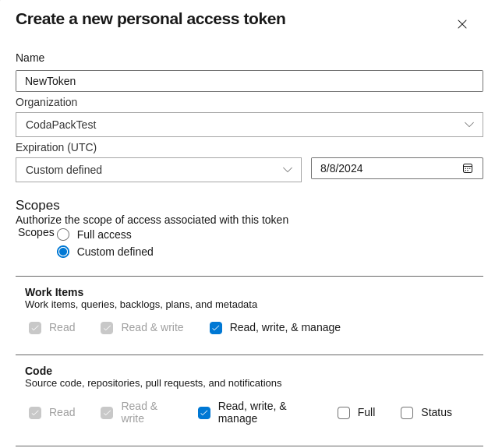Screen dimensions: 495x448
Task: Click the Name field containing NewToken
Action: pyautogui.click(x=249, y=81)
